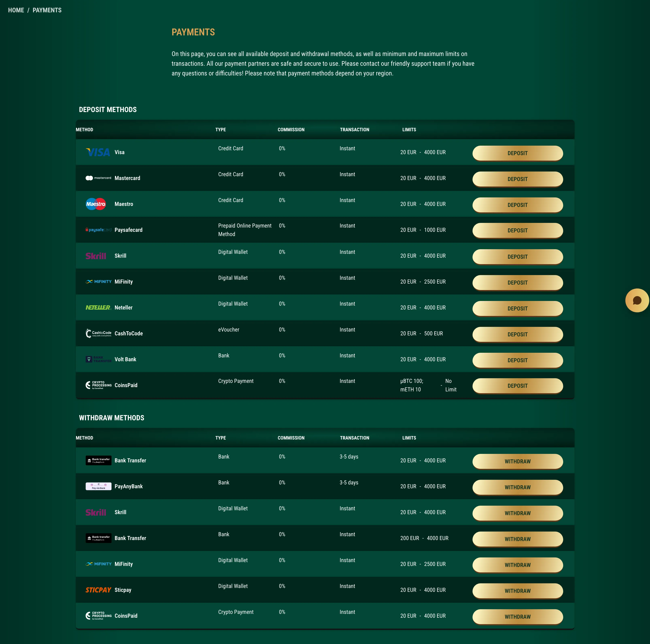Image resolution: width=650 pixels, height=644 pixels.
Task: Click the Skrill logo in withdraw methods
Action: 96,512
